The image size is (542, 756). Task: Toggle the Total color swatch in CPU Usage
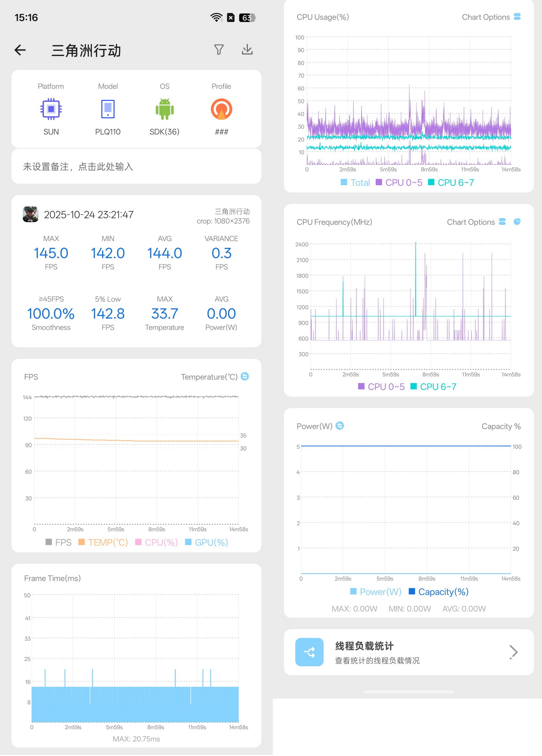344,182
